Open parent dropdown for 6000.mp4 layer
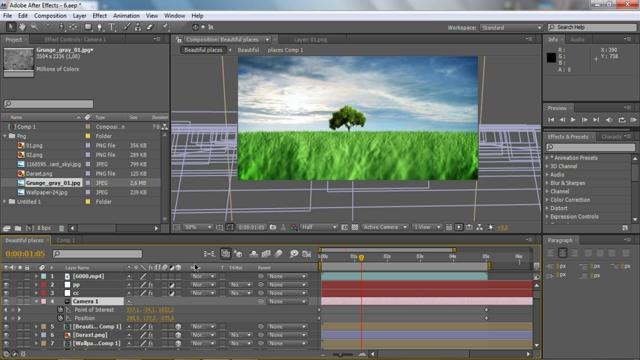This screenshot has height=360, width=640. (287, 276)
